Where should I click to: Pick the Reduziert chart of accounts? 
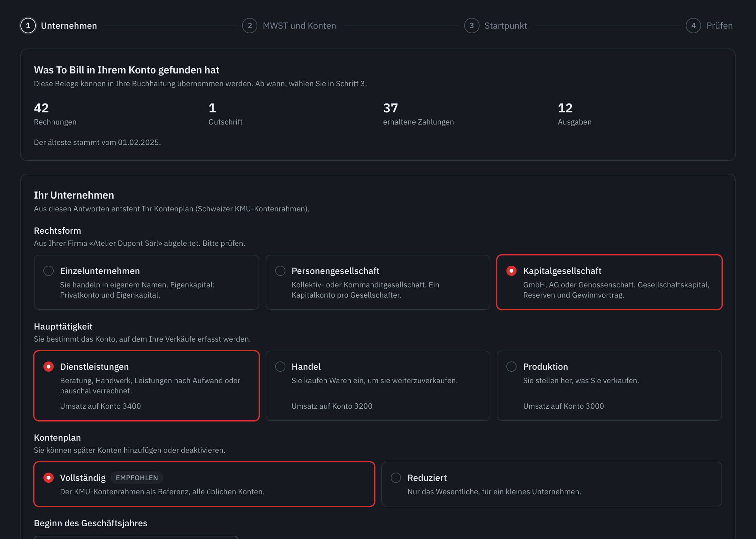[x=552, y=484]
